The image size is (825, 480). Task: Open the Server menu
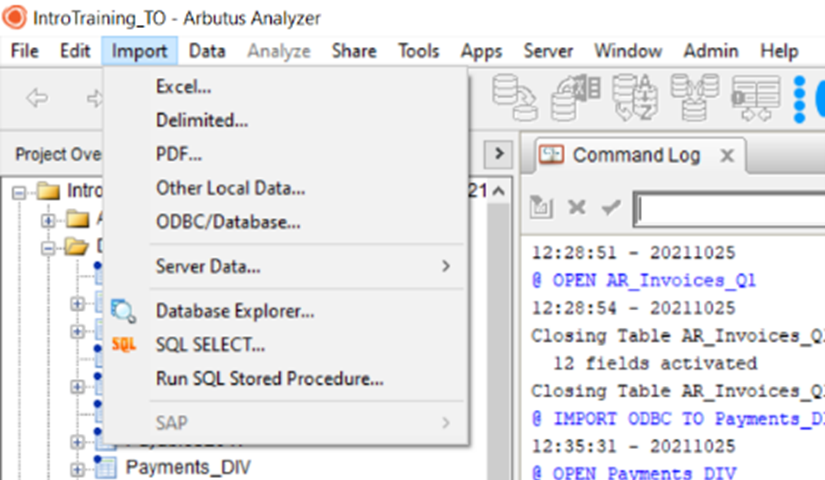pyautogui.click(x=548, y=51)
